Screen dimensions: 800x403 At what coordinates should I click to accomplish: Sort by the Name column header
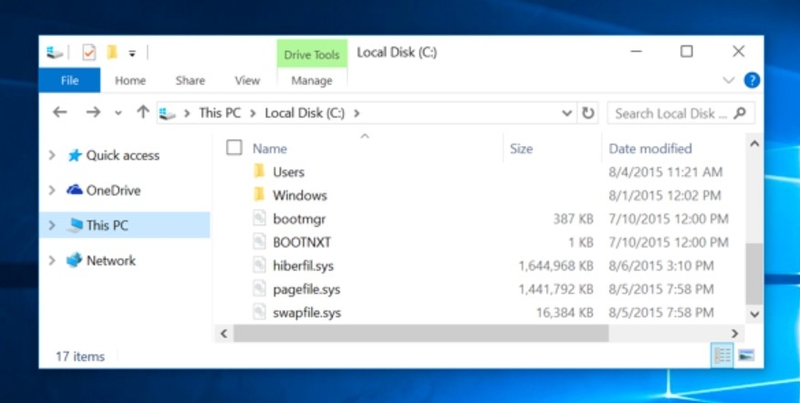pos(270,149)
